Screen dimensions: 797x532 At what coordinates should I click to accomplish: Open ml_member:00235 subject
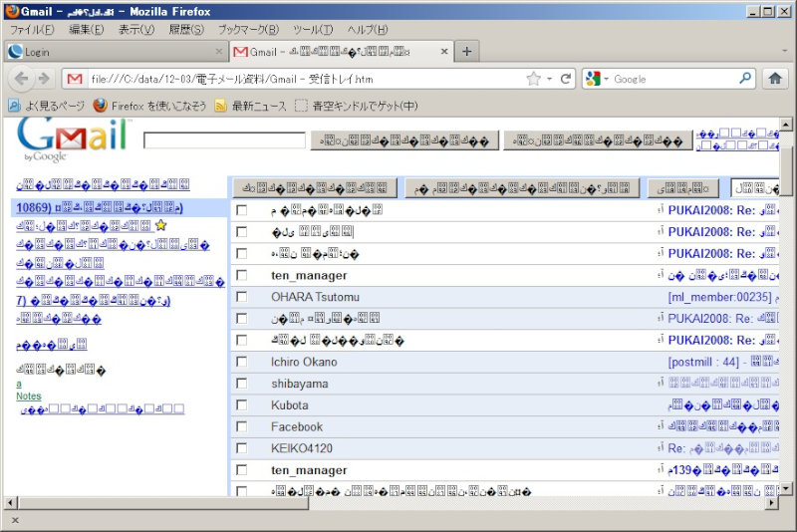click(x=719, y=297)
